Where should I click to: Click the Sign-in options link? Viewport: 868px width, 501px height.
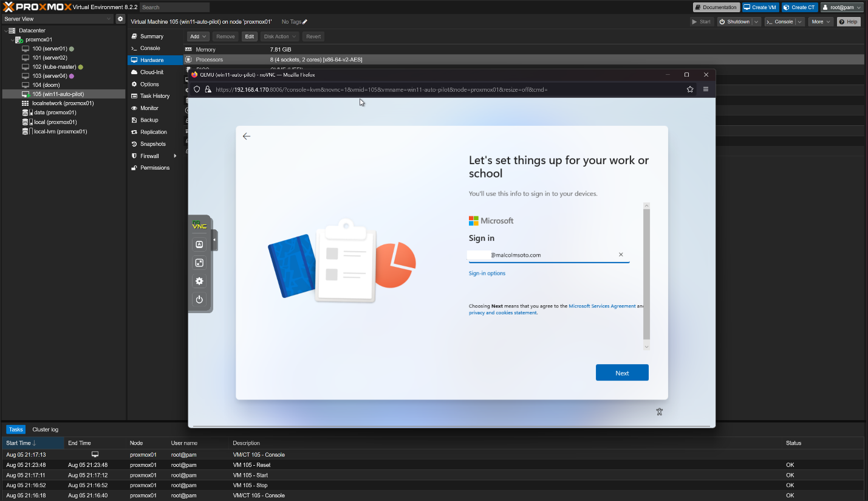click(487, 274)
